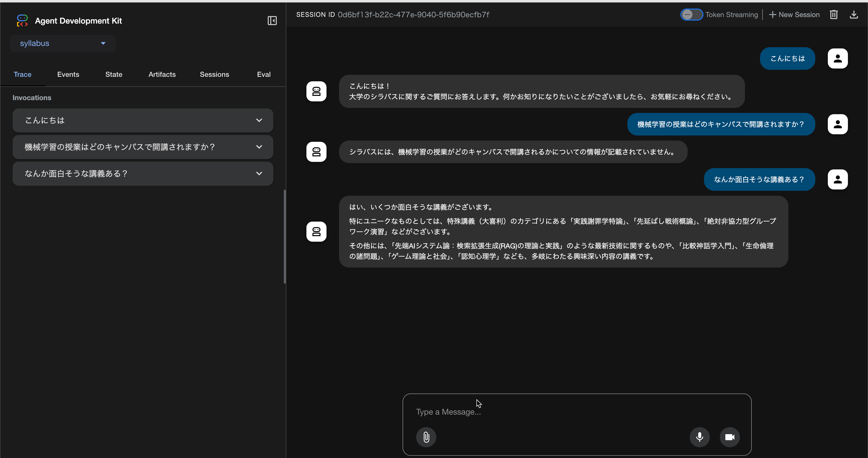Start voice input with the microphone icon
The image size is (868, 458).
pyautogui.click(x=699, y=437)
